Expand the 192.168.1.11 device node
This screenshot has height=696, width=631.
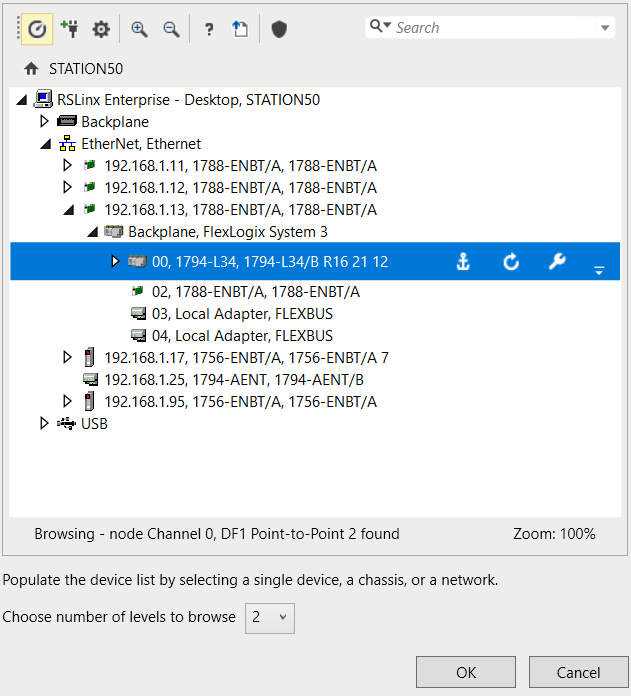[67, 166]
